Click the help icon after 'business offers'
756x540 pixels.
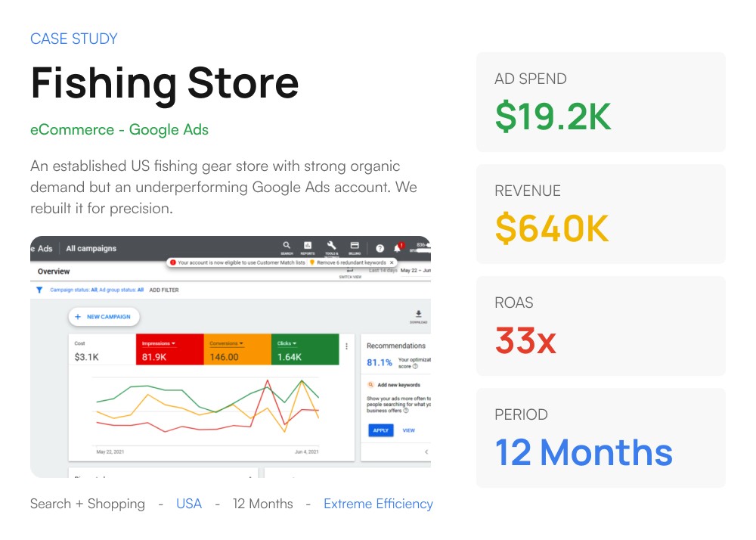[x=406, y=411]
